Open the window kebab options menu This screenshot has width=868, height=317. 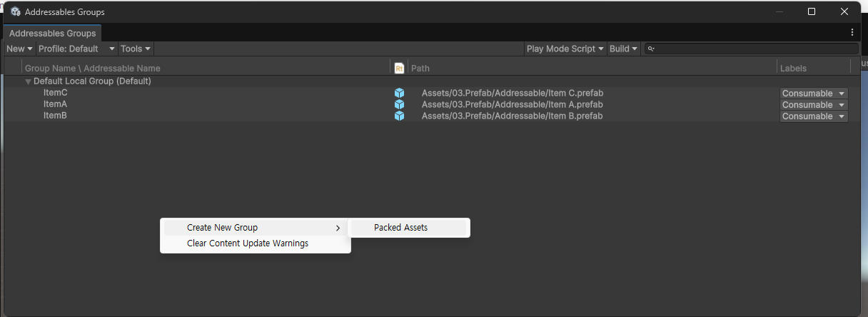coord(852,32)
